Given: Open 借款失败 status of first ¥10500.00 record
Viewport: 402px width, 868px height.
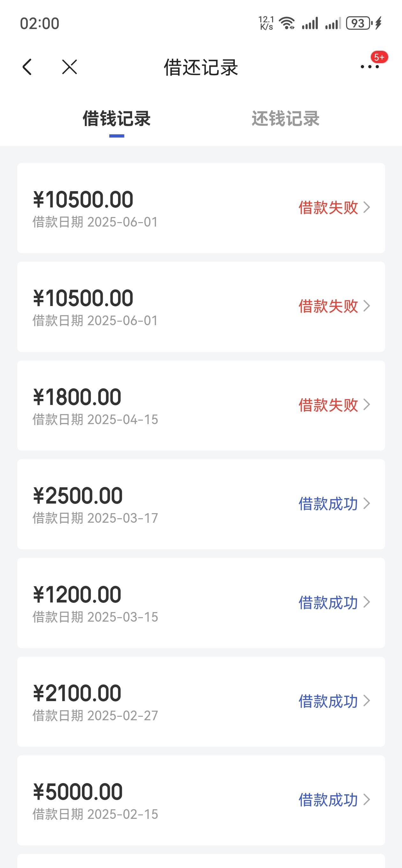Looking at the screenshot, I should (328, 207).
